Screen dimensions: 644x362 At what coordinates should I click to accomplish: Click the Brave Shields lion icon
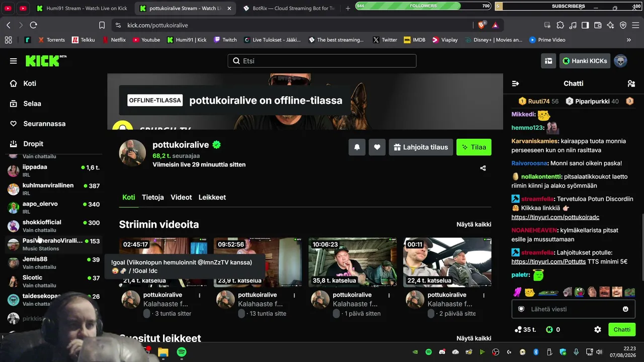481,25
